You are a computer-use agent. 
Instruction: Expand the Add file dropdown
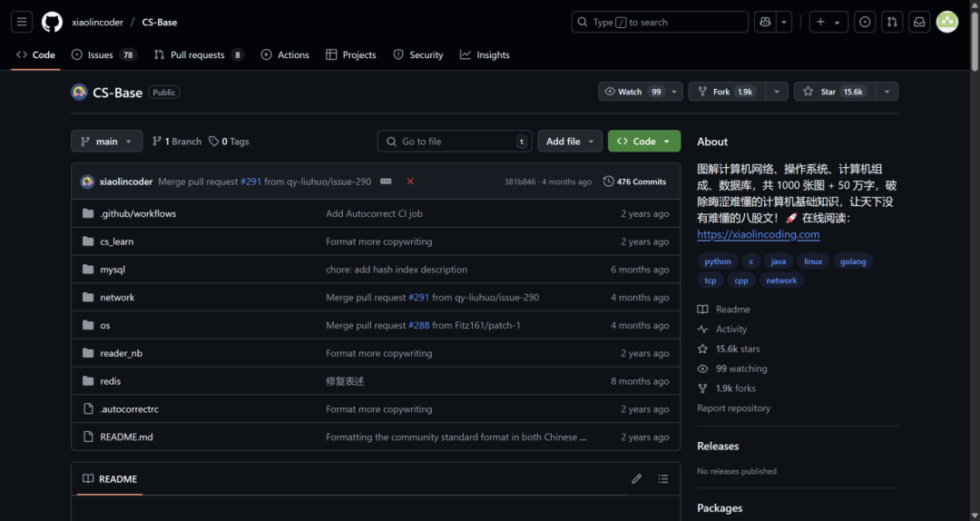(569, 142)
